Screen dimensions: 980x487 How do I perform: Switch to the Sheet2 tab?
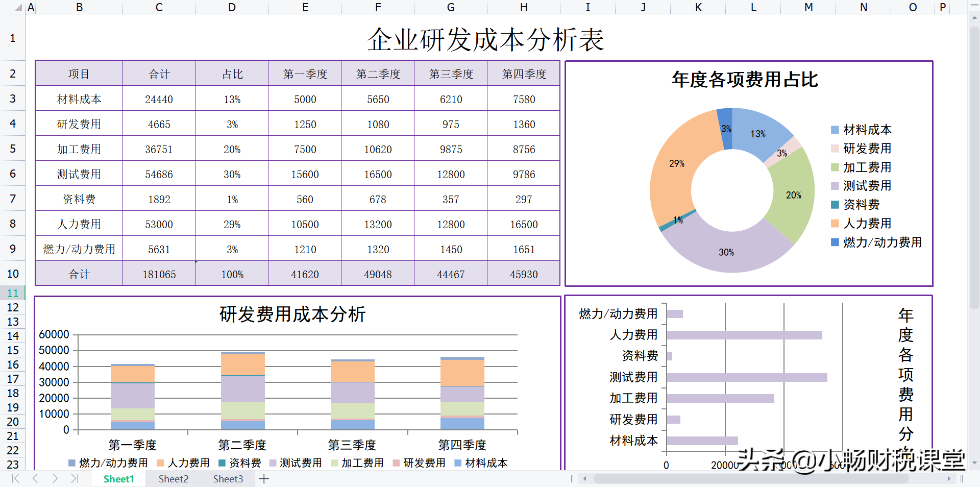coord(173,479)
